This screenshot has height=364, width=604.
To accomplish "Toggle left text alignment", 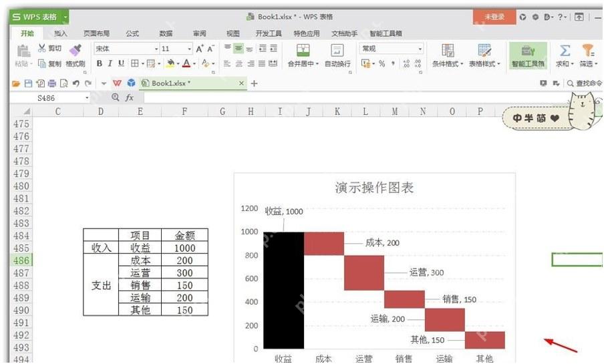I will coord(227,63).
